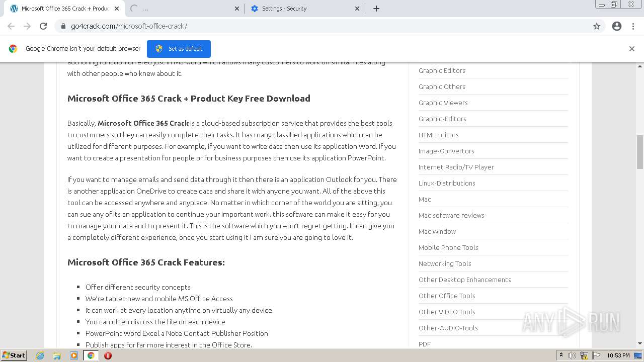Open the Mac Window category
644x362 pixels.
pyautogui.click(x=437, y=232)
